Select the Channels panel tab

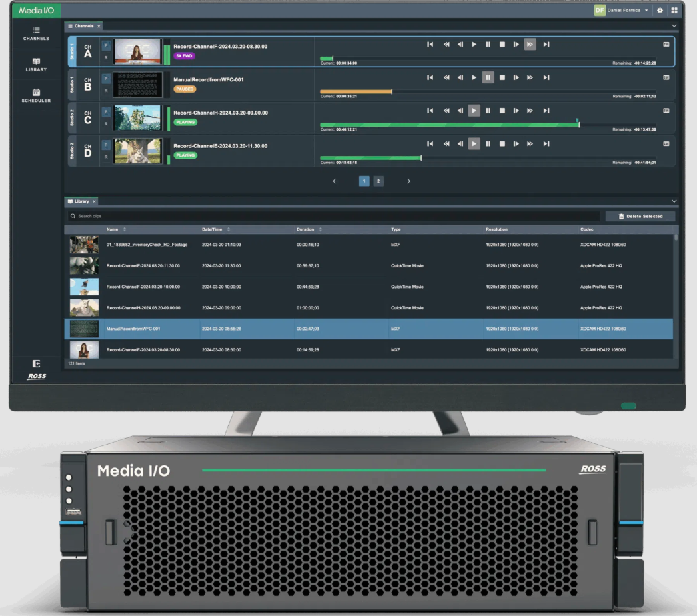point(83,26)
